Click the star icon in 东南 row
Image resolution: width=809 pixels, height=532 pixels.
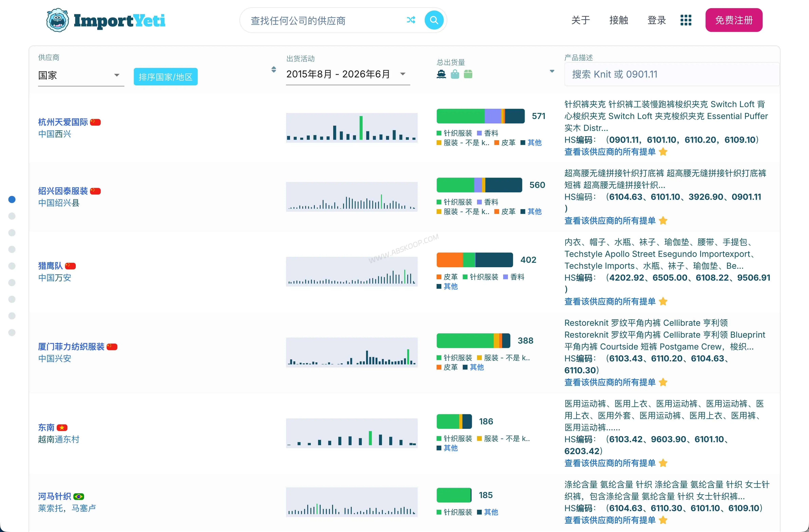pos(663,463)
